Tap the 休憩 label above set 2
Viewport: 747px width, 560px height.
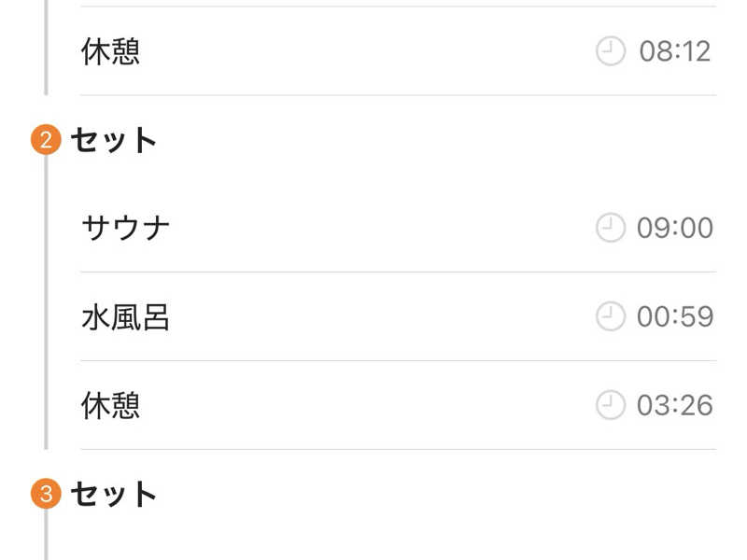tap(111, 50)
